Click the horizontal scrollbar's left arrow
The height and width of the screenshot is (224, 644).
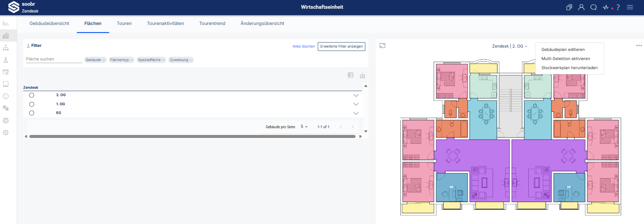point(26,137)
